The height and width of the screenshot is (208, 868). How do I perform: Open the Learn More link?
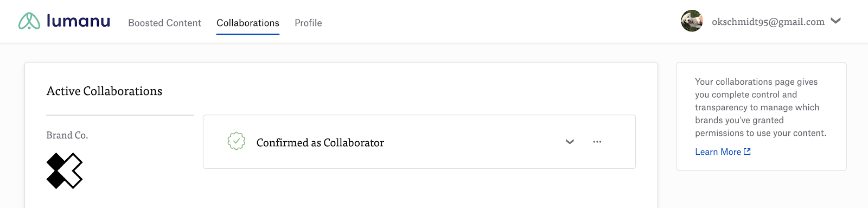click(718, 152)
